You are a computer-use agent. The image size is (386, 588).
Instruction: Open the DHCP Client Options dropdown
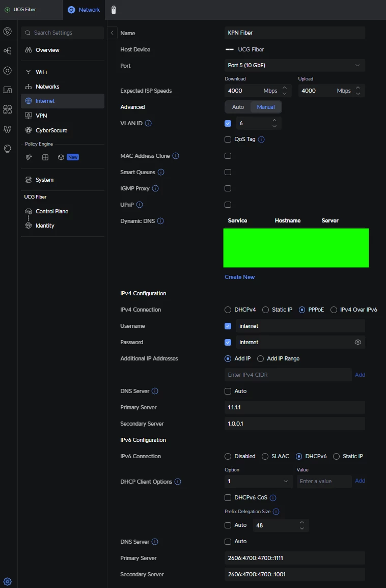tap(258, 481)
